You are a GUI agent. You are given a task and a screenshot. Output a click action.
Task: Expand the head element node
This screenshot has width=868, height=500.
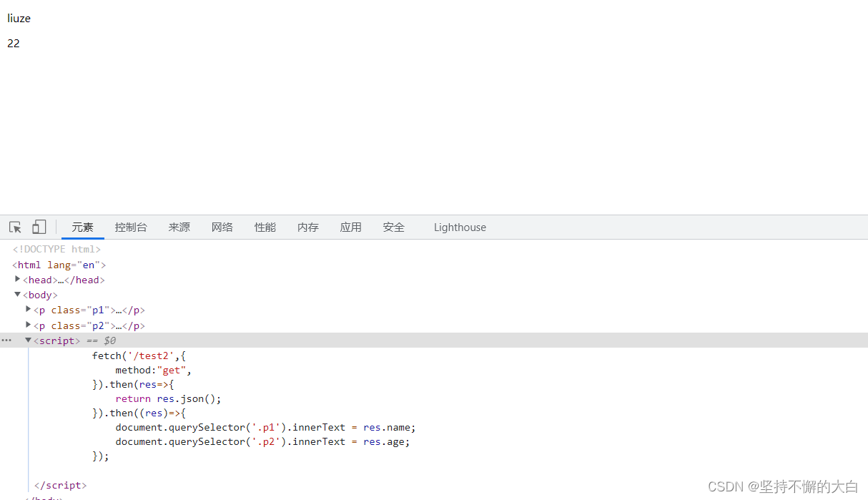pos(18,279)
